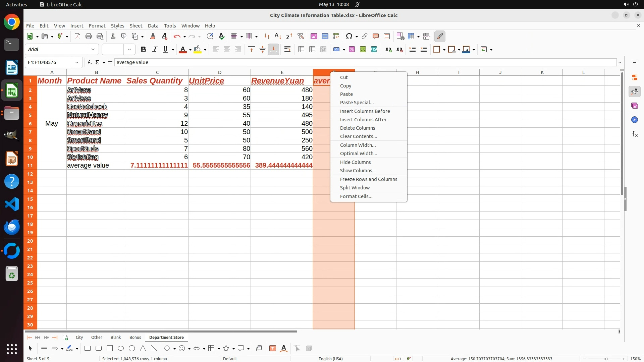Apply the yellow background color swatch

click(x=198, y=49)
